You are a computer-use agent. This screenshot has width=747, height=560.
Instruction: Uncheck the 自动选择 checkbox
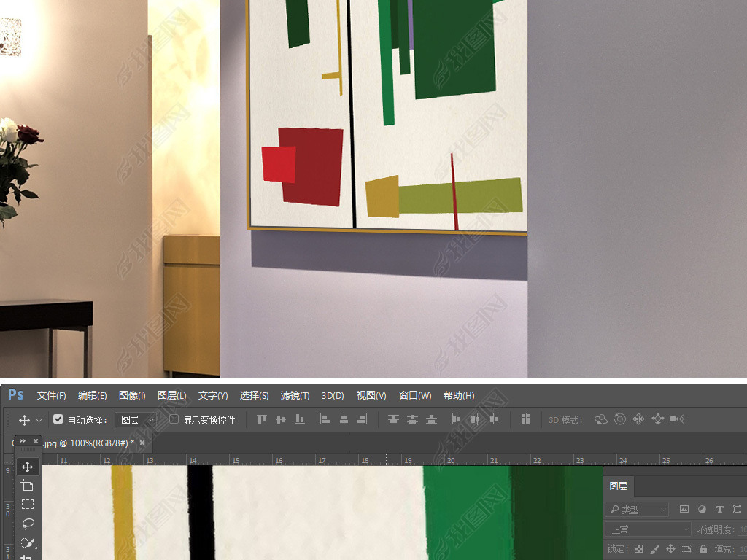pos(58,419)
